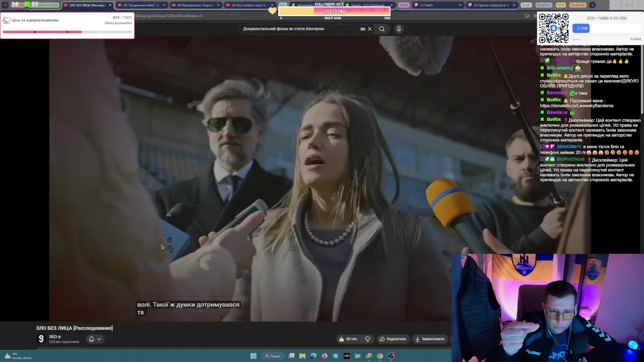Screen dimensions: 644x362
Task: Open the on-screen keyboard icon in search box
Action: 363,29
